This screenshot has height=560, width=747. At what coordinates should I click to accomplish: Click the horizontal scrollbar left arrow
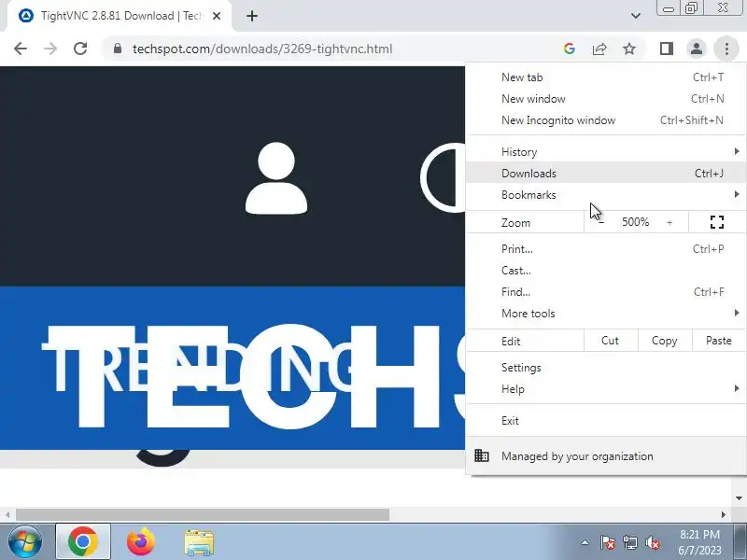point(7,515)
